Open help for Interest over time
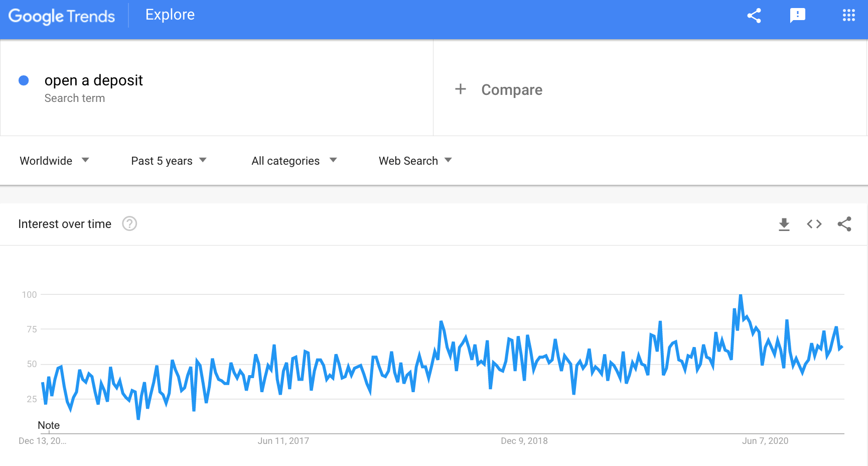This screenshot has width=868, height=466. point(129,223)
